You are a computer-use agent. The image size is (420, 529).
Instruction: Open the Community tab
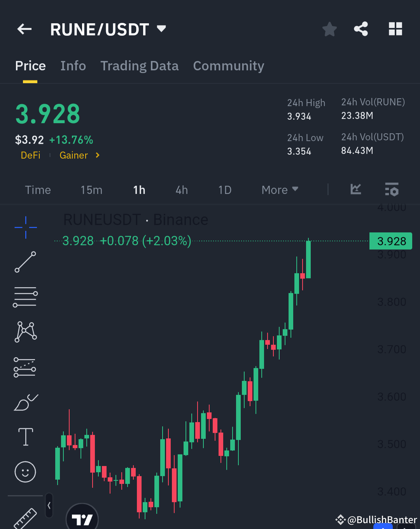tap(228, 66)
